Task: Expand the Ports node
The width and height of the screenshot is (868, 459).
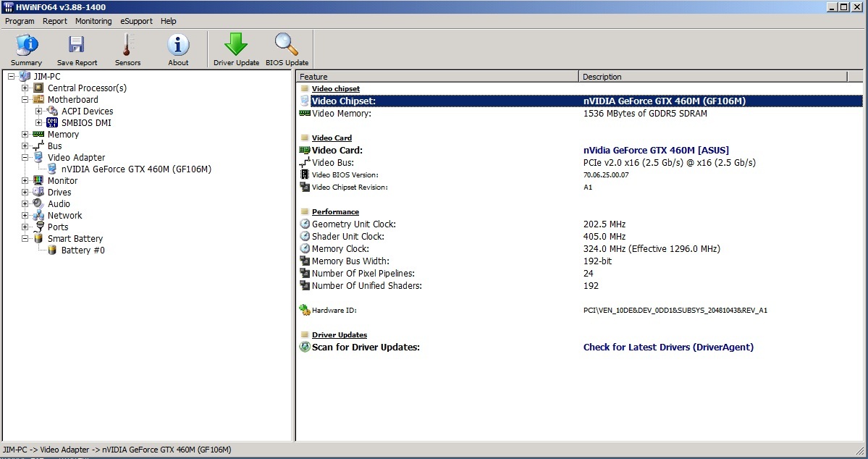Action: tap(25, 227)
